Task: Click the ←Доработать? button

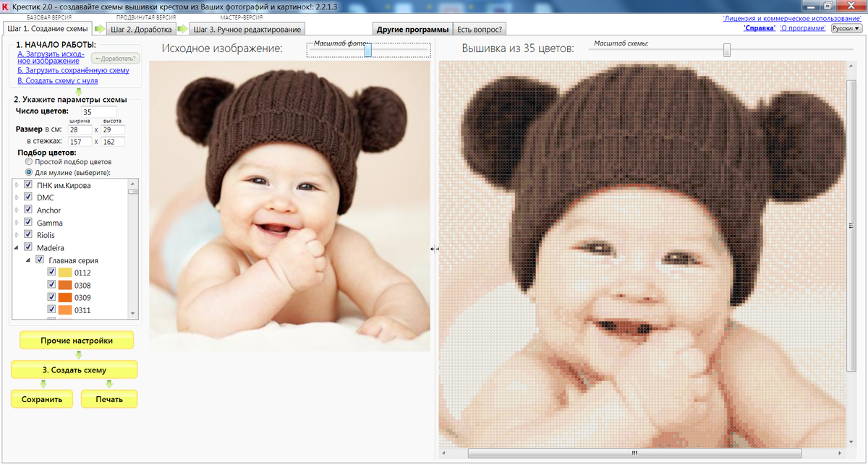Action: pos(115,58)
